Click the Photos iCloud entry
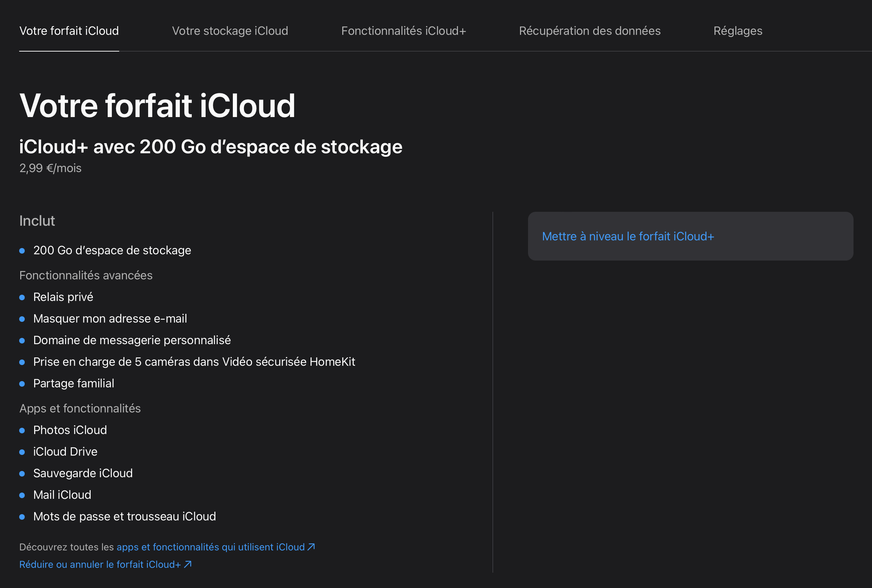Screen dimensions: 872x588 coord(70,430)
